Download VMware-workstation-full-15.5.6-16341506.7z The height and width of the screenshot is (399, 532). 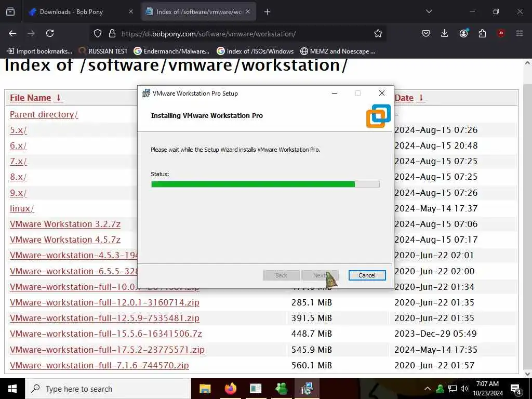106,334
